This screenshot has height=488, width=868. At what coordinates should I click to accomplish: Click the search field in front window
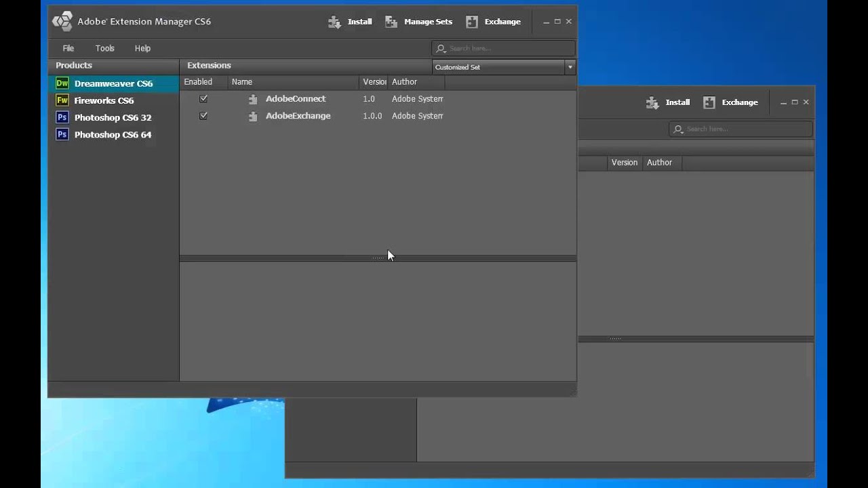pyautogui.click(x=503, y=49)
